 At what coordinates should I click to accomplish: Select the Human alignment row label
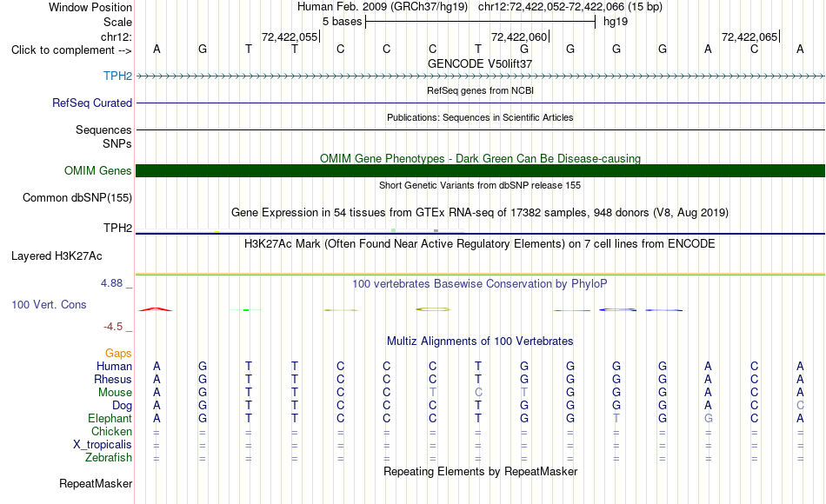click(x=114, y=366)
